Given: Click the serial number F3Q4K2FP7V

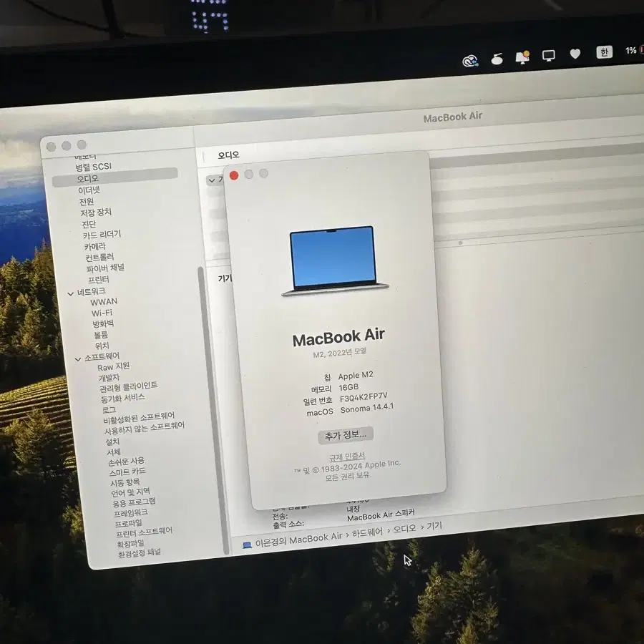Looking at the screenshot, I should point(364,397).
